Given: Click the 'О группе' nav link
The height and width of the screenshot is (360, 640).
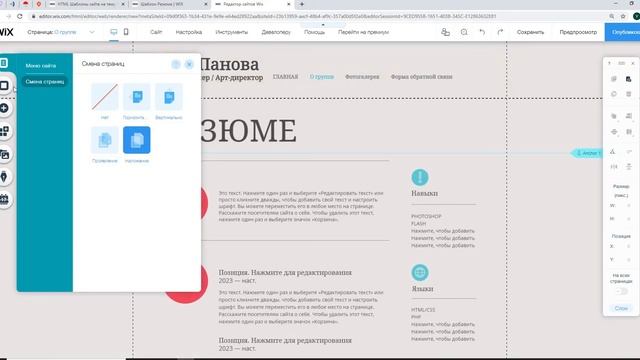Looking at the screenshot, I should coord(322,77).
